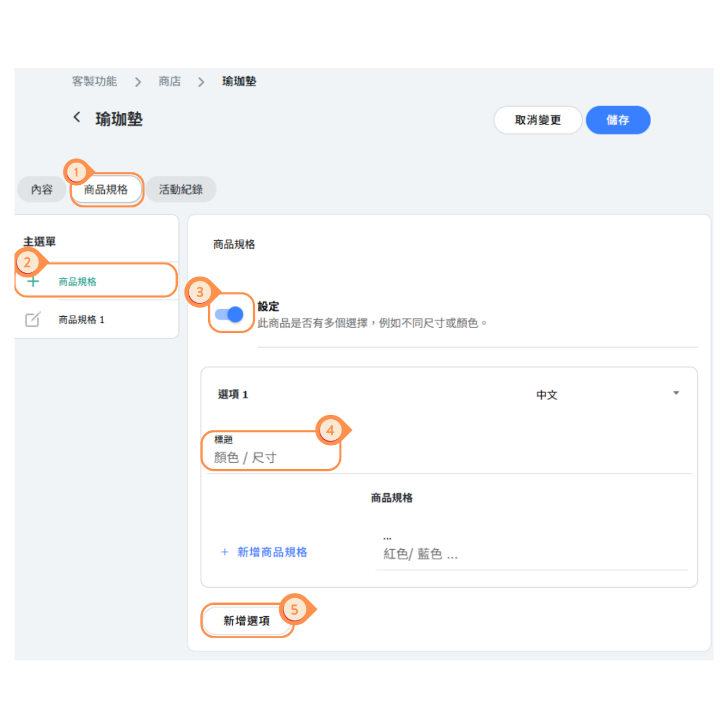Click the plus icon before 新增商品規格

(x=224, y=552)
